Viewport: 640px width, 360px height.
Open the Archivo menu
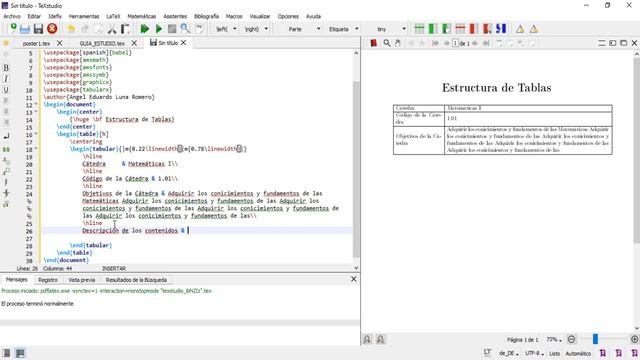12,16
